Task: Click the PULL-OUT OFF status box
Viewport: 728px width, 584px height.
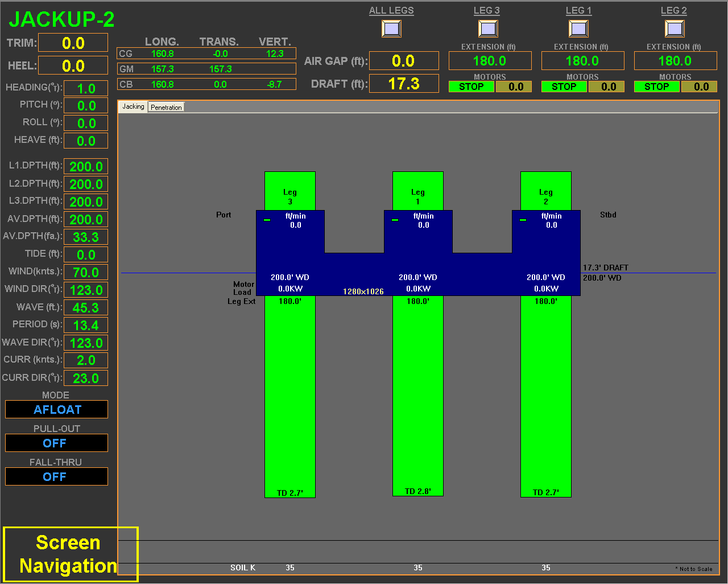Action: point(57,443)
